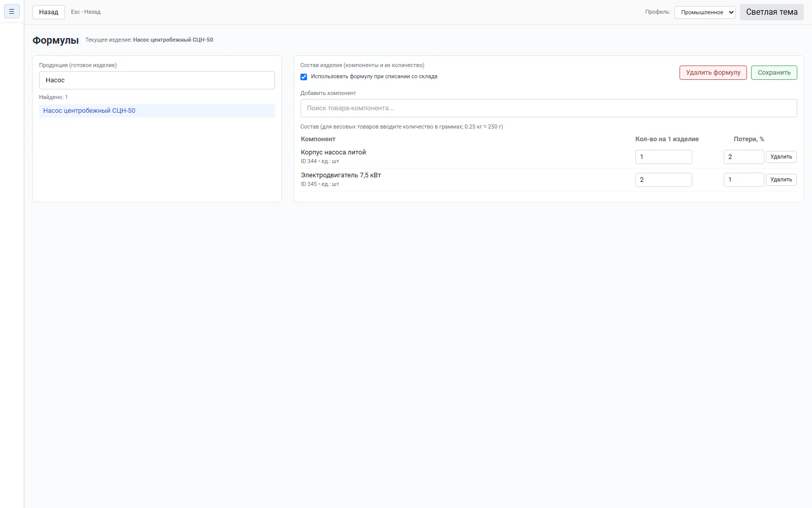
Task: Edit quantity for Электродвигатель 7,5 кВт
Action: (663, 180)
